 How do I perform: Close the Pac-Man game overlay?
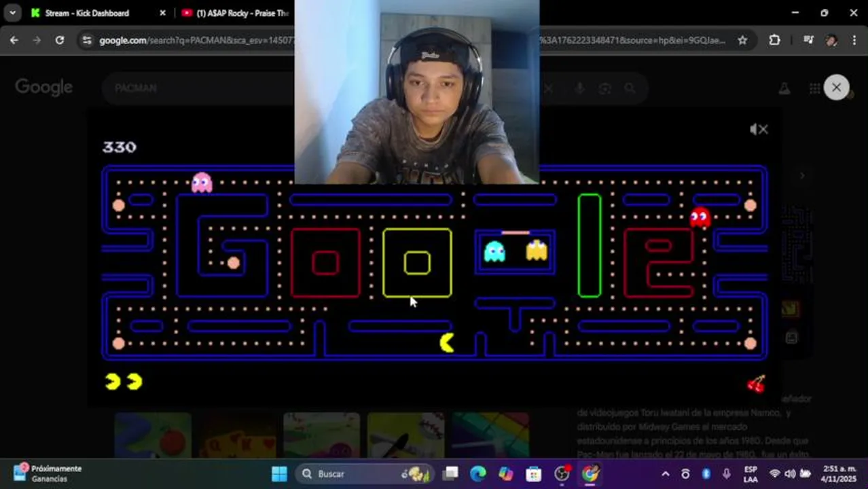tap(836, 88)
